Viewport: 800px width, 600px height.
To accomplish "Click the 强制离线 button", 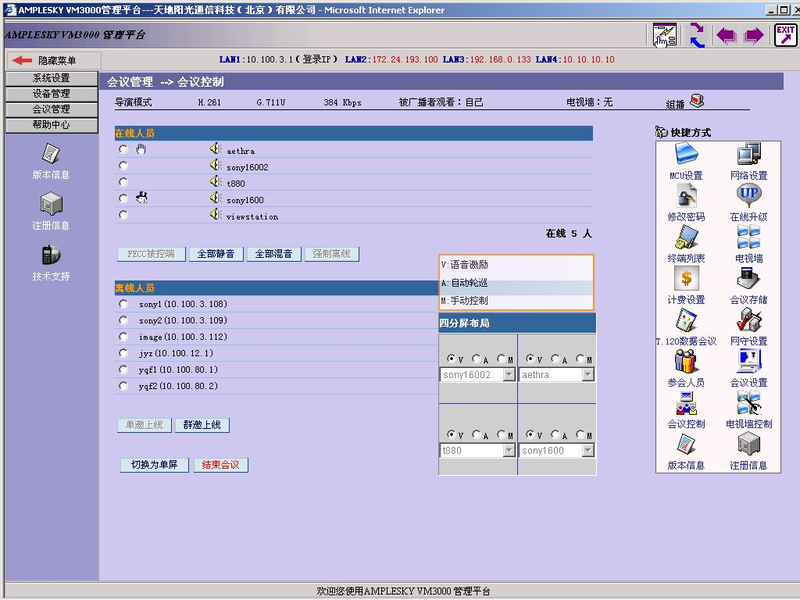I will click(332, 254).
